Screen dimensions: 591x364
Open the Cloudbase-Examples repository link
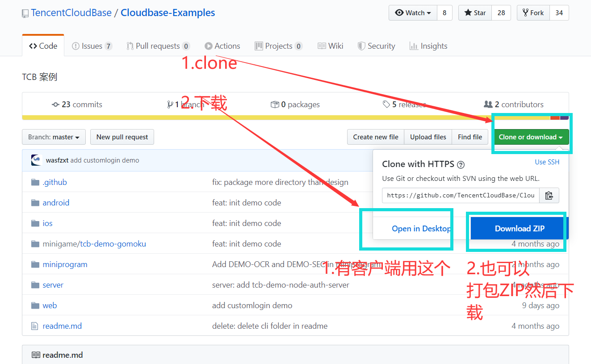[168, 13]
